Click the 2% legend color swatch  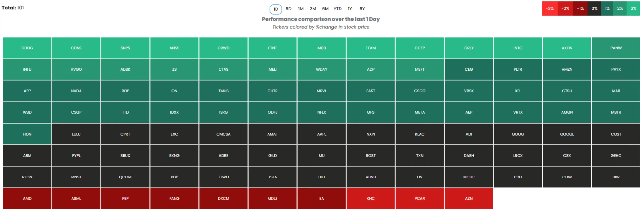[x=620, y=8]
